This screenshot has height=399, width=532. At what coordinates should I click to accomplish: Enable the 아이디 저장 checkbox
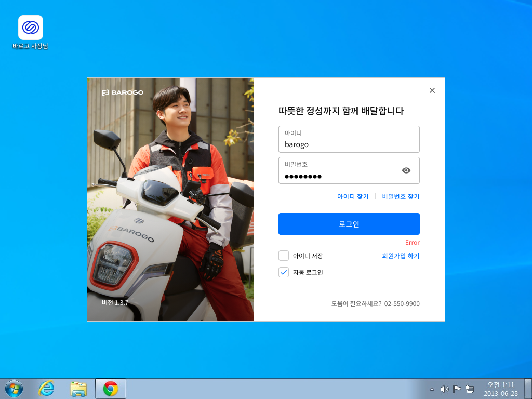[284, 256]
